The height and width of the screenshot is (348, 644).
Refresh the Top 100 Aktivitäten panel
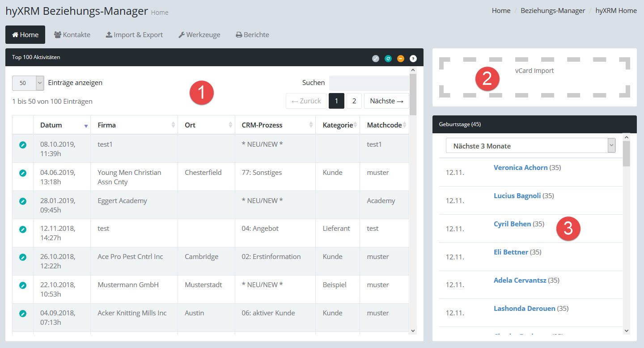click(388, 58)
